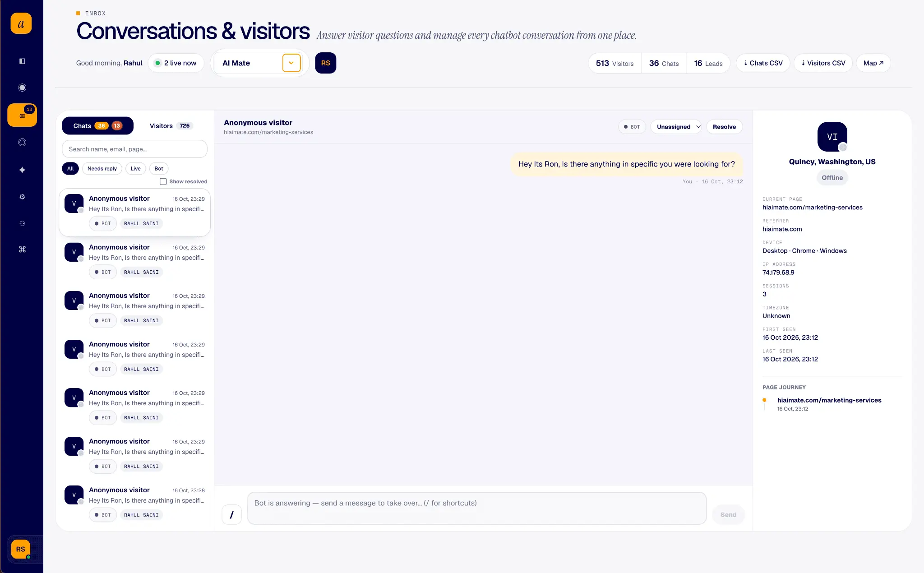Switch to the Chats tab
The image size is (924, 573).
tap(97, 126)
